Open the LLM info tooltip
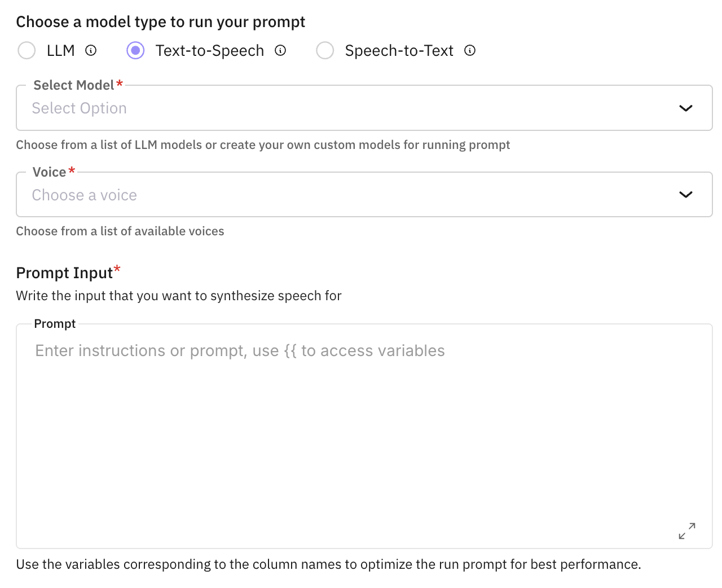This screenshot has width=722, height=588. (91, 50)
